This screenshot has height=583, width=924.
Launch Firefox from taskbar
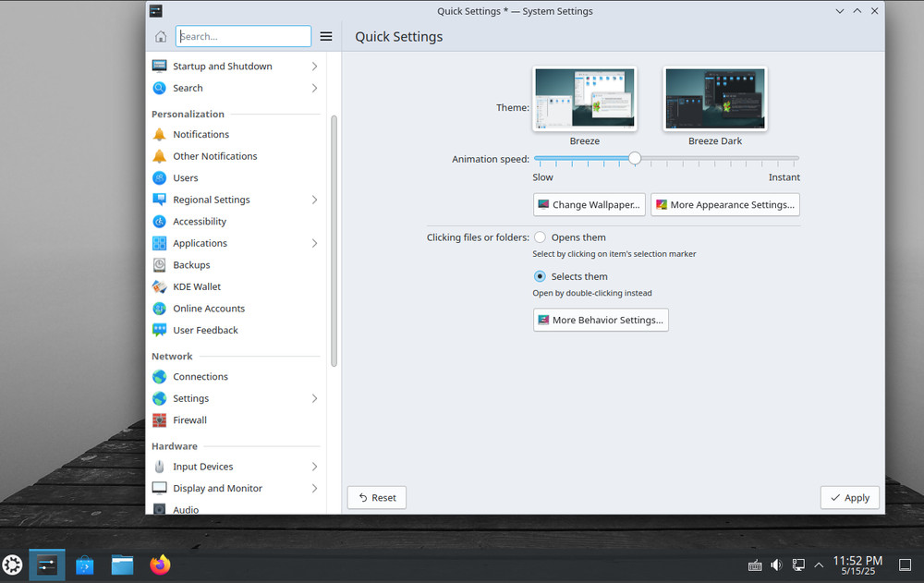pyautogui.click(x=160, y=565)
